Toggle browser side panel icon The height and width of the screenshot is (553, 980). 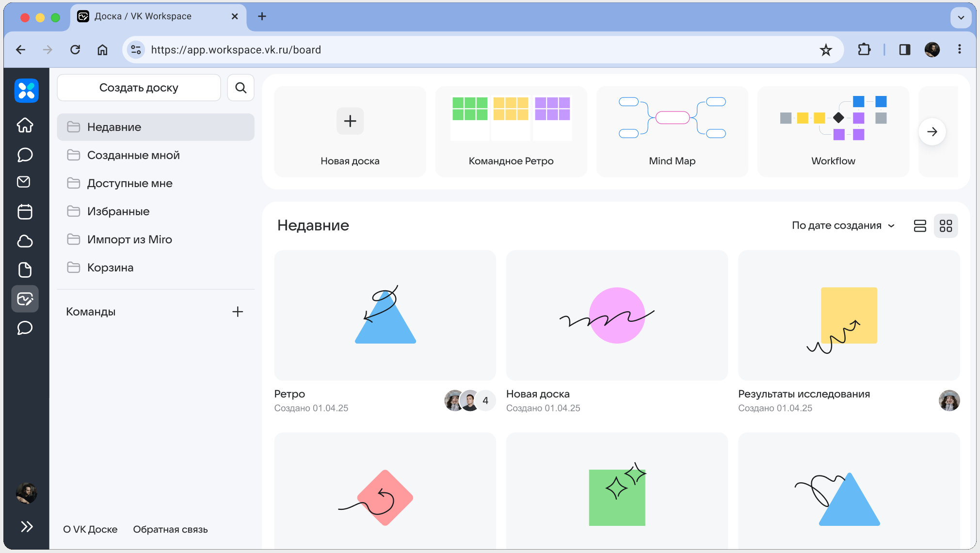904,49
